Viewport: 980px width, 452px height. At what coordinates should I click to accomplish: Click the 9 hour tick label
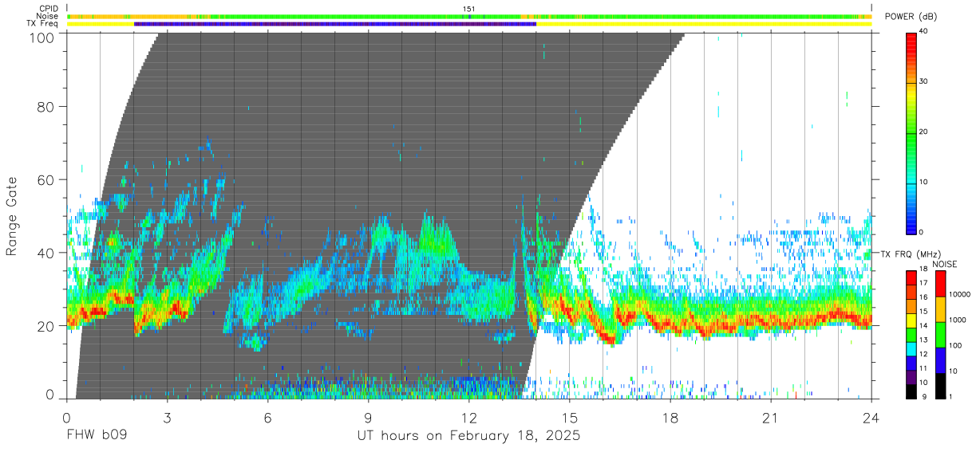pyautogui.click(x=368, y=418)
